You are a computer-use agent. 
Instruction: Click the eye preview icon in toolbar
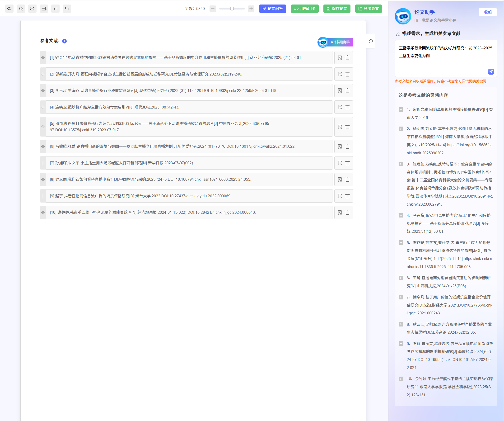9,9
